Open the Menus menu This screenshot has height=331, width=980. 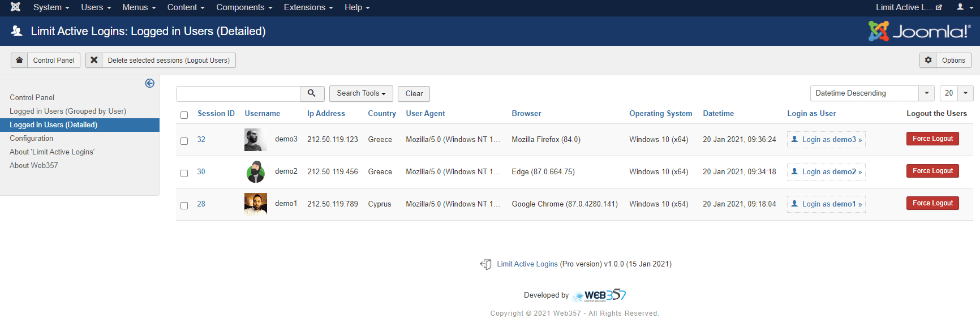[x=139, y=7]
